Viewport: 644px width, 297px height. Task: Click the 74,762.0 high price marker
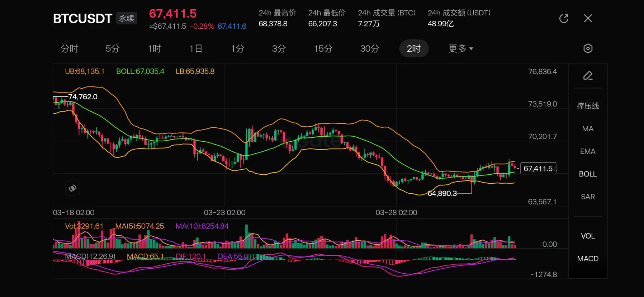click(x=83, y=96)
